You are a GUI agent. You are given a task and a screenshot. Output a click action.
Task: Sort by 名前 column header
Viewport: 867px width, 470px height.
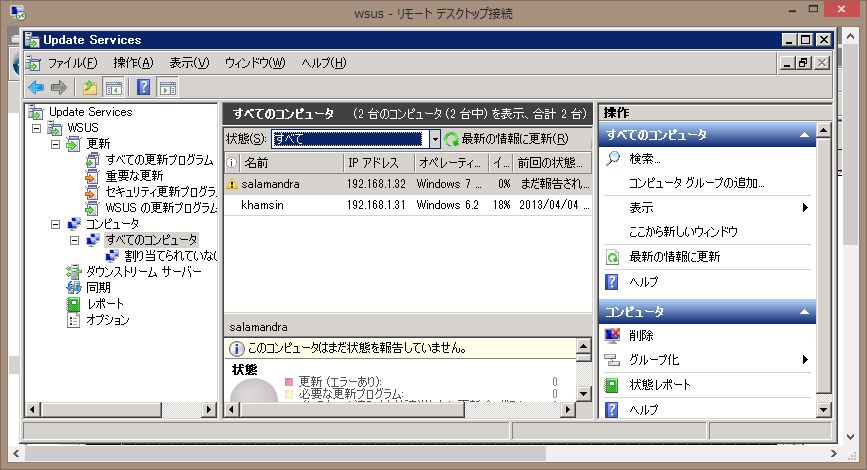[291, 163]
